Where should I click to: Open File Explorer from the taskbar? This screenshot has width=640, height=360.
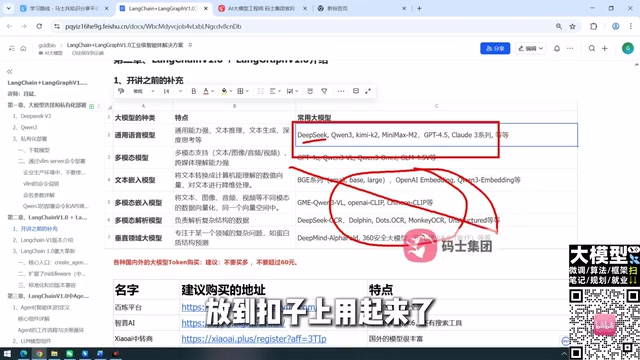[54, 353]
